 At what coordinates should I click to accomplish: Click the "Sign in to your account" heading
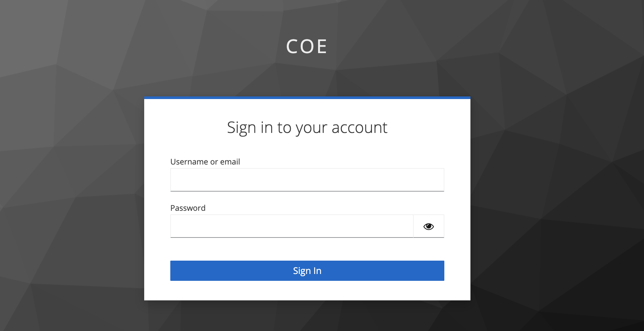pos(307,127)
